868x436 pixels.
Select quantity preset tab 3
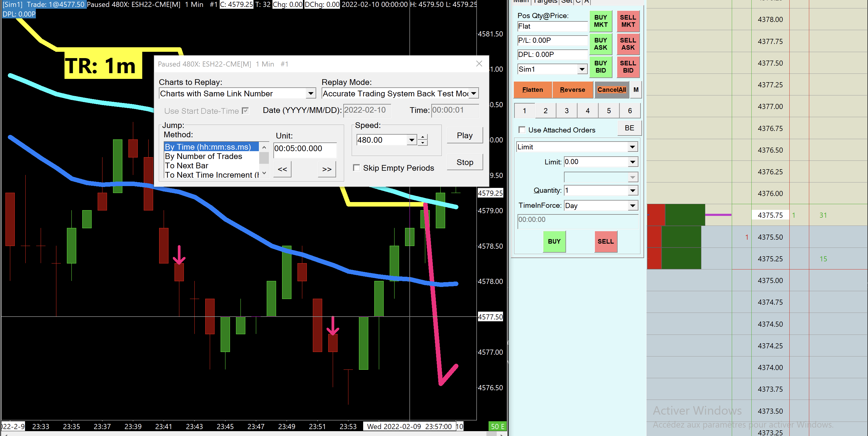[566, 111]
